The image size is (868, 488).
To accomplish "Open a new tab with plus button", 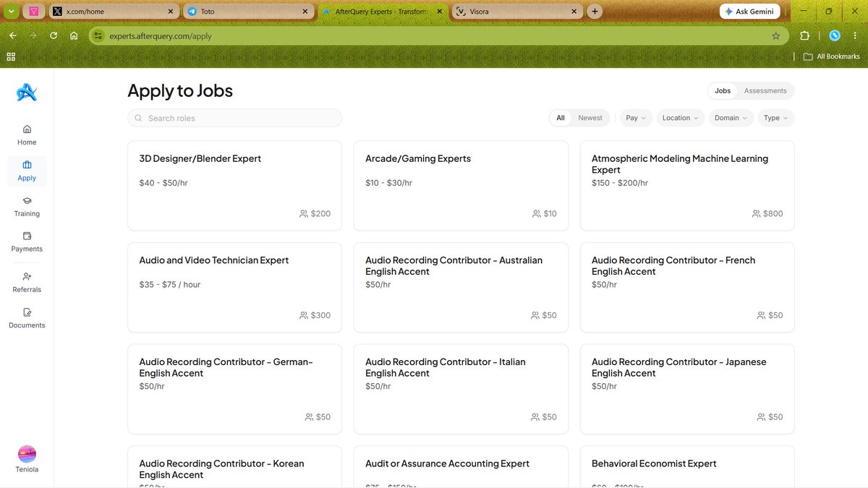I will point(595,12).
